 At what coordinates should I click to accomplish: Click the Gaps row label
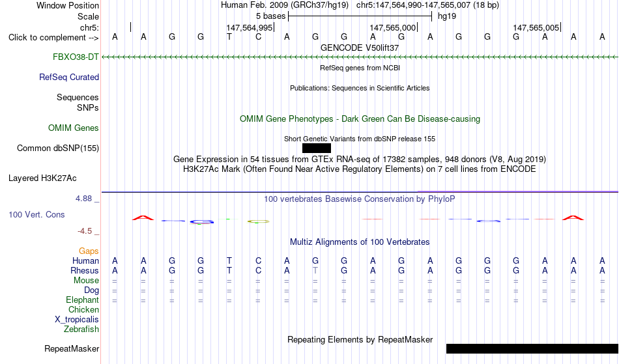(x=89, y=251)
